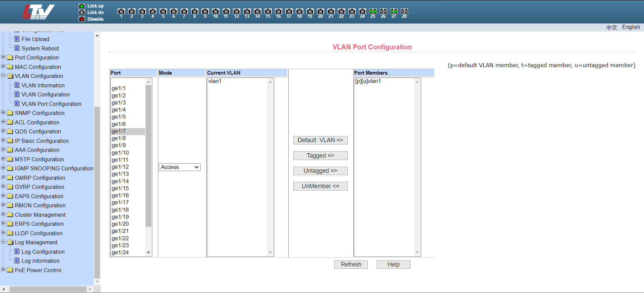Click port 14 status icon in top panel
644x293 pixels.
pyautogui.click(x=257, y=11)
